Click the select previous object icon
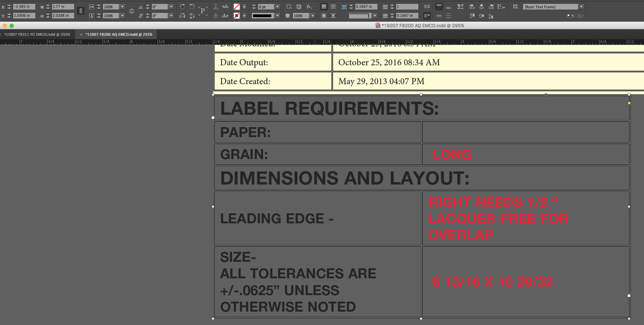The image size is (644, 325). click(x=225, y=7)
